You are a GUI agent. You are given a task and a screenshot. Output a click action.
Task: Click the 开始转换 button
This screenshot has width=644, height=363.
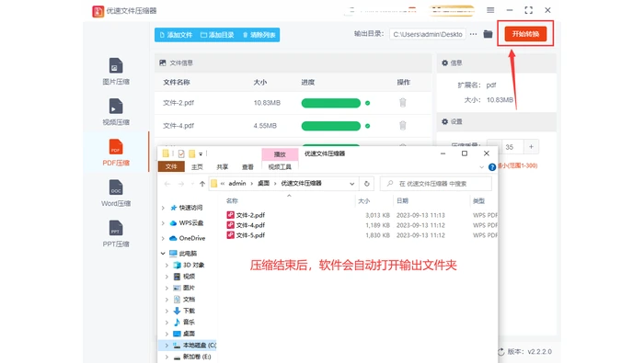[525, 34]
